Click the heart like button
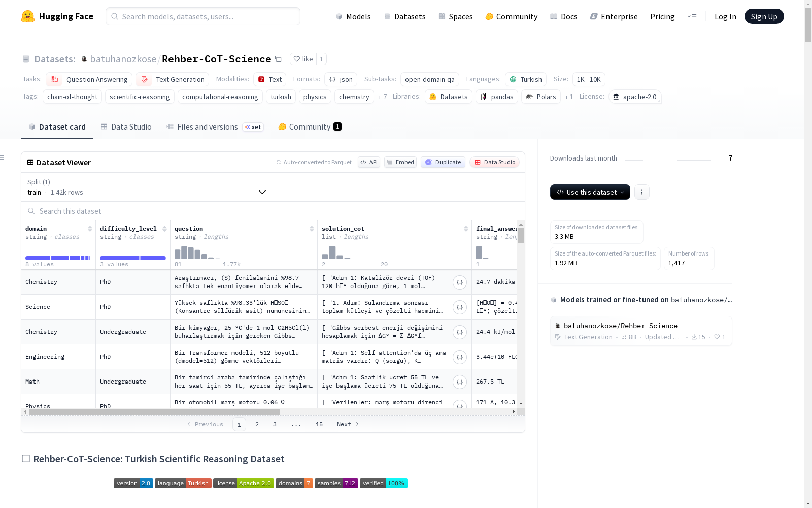This screenshot has height=508, width=812. pos(303,59)
